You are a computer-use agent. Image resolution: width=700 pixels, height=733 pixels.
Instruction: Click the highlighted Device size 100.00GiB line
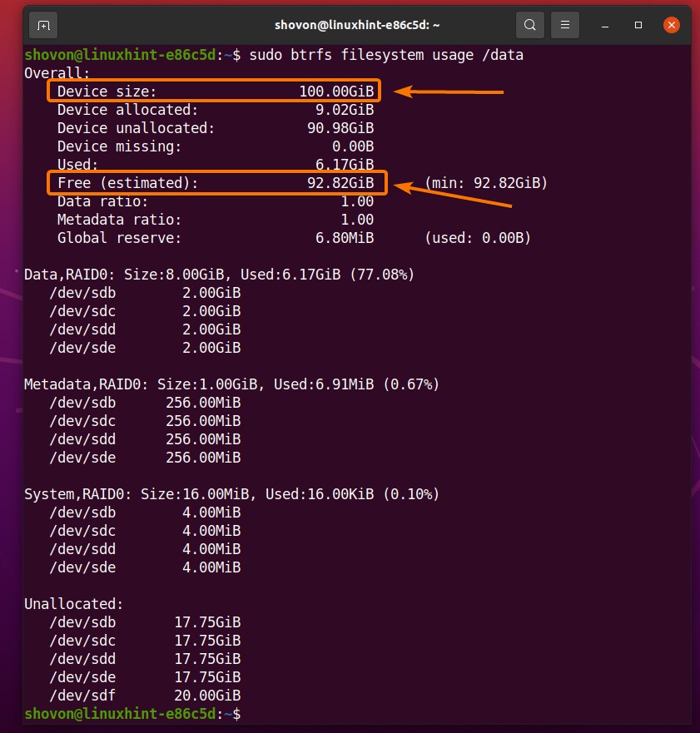pos(216,92)
